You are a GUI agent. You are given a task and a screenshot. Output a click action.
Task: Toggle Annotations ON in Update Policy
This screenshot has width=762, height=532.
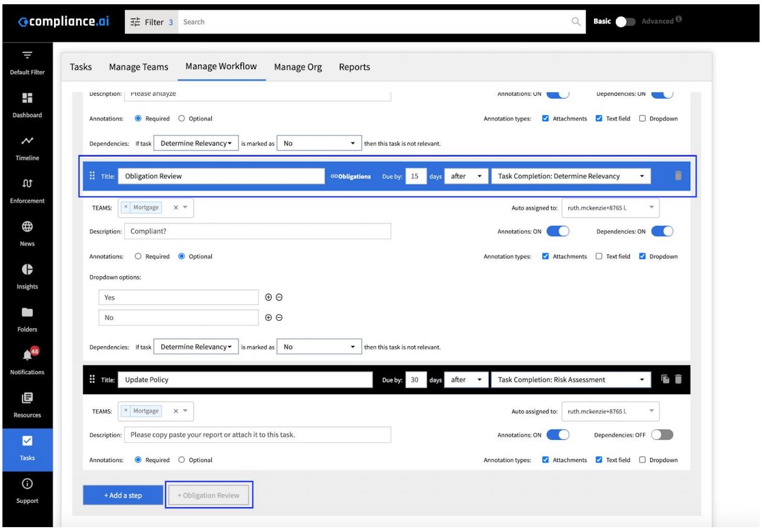pos(558,435)
